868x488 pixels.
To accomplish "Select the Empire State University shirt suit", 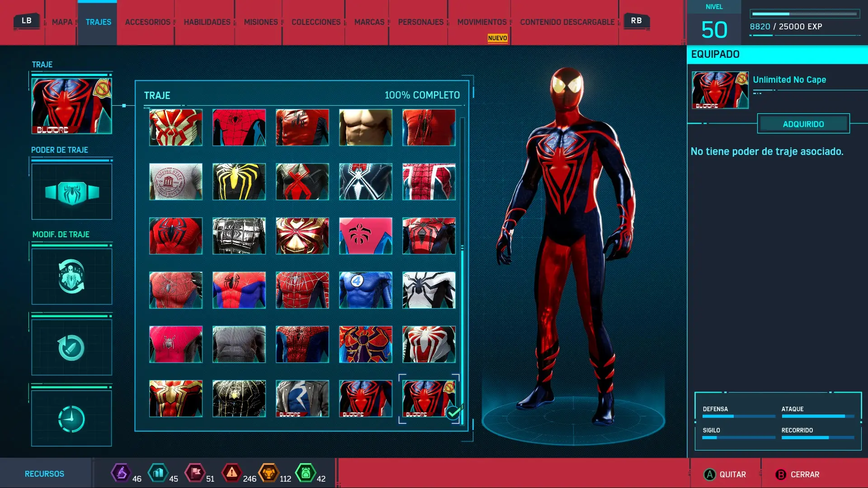I will click(176, 182).
